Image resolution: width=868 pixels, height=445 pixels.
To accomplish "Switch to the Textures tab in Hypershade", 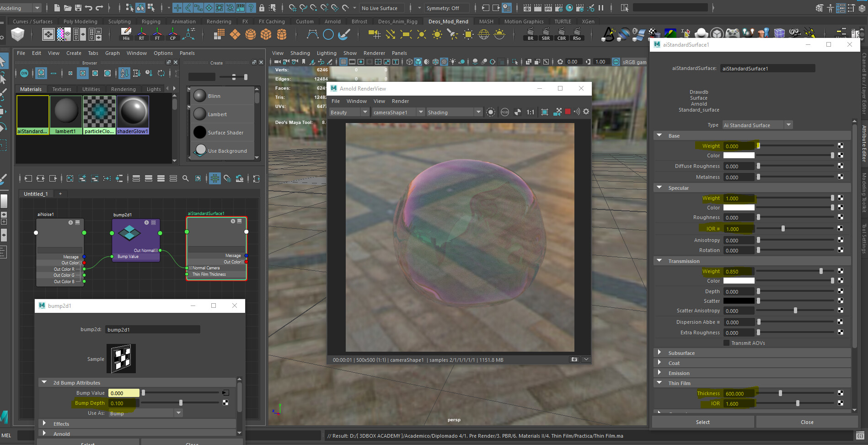I will tap(62, 89).
